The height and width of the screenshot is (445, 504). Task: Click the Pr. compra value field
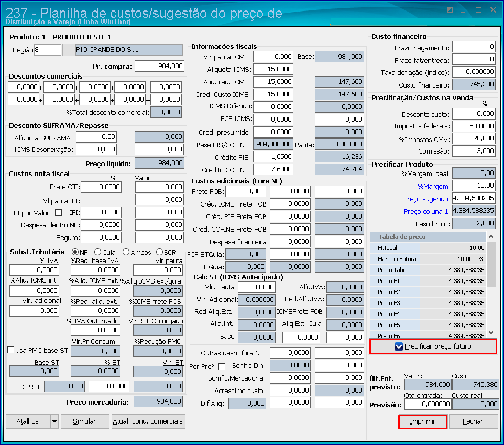[159, 66]
